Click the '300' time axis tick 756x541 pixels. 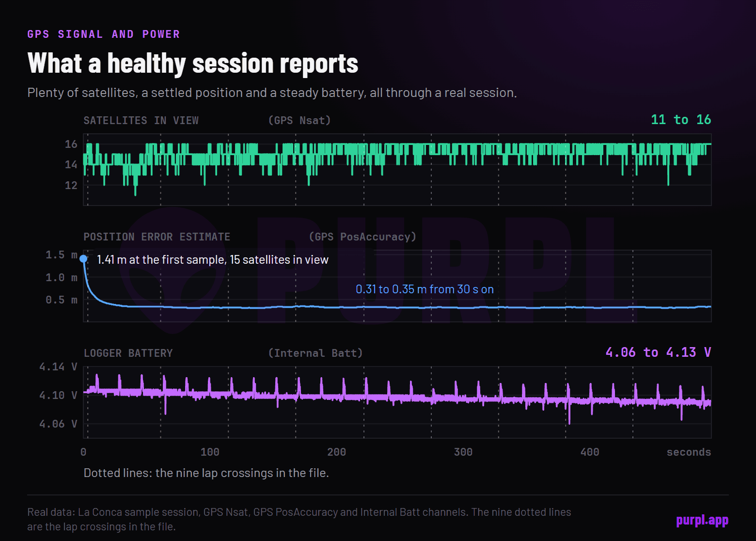click(x=463, y=452)
